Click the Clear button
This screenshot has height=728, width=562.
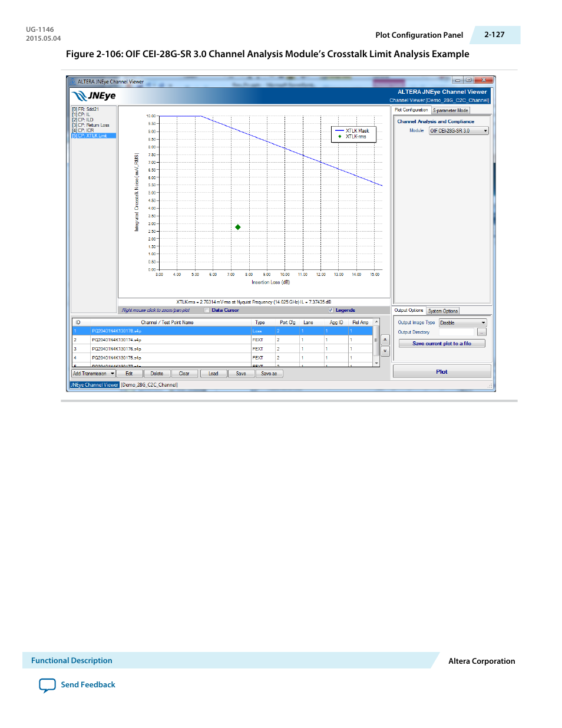184,373
